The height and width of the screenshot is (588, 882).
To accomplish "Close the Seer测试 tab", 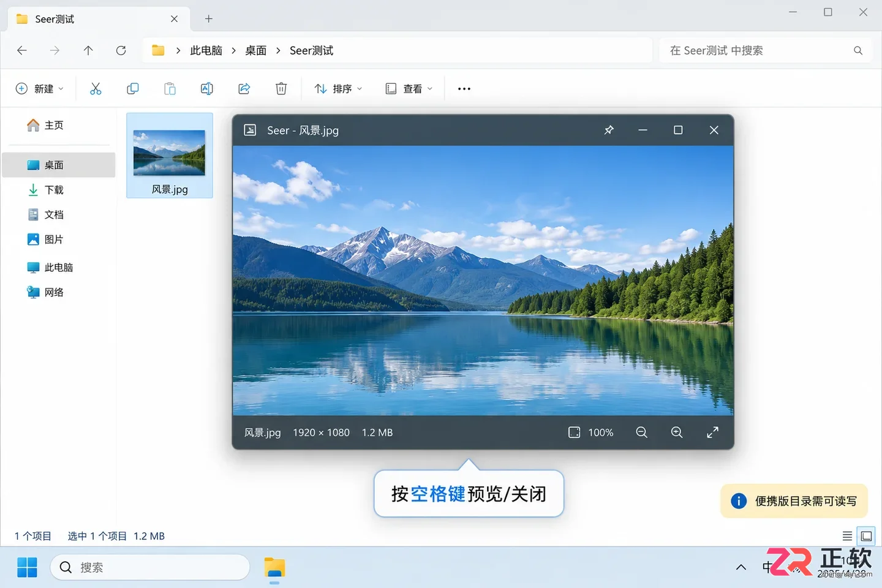I will click(175, 19).
